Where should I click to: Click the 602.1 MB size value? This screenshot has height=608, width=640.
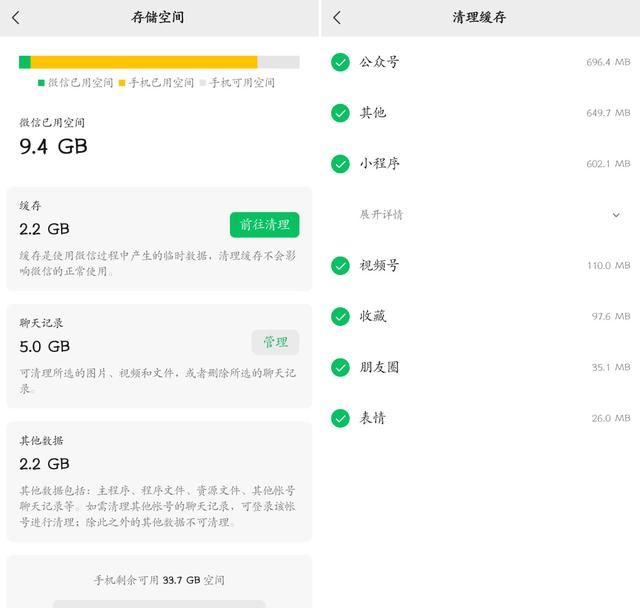click(x=608, y=164)
